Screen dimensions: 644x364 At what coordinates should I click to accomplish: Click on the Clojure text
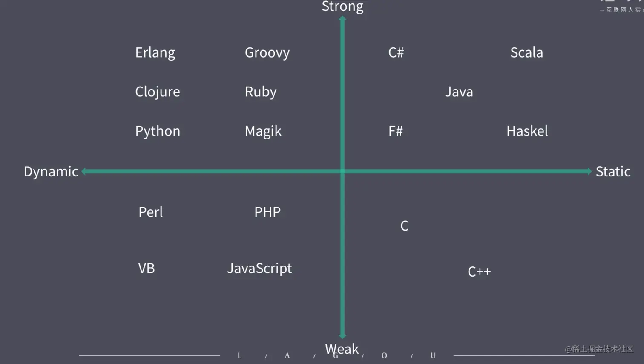point(158,92)
